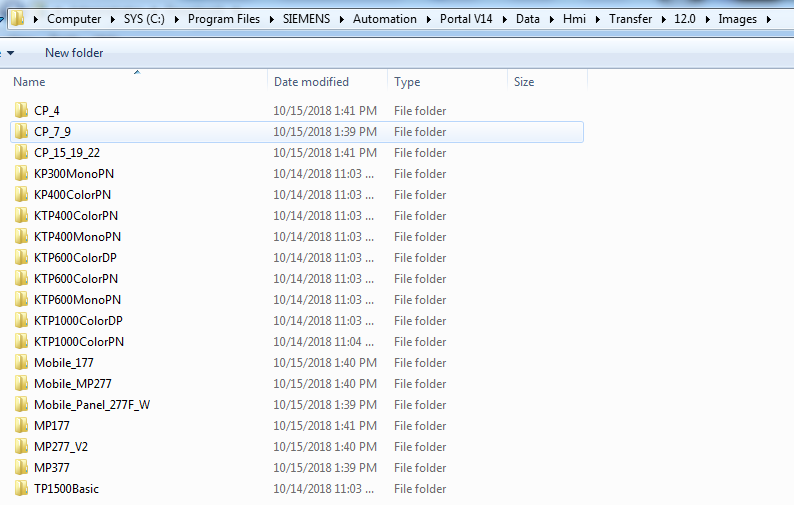Expand the arrow after Program Files breadcrumb
The width and height of the screenshot is (794, 505).
(271, 19)
